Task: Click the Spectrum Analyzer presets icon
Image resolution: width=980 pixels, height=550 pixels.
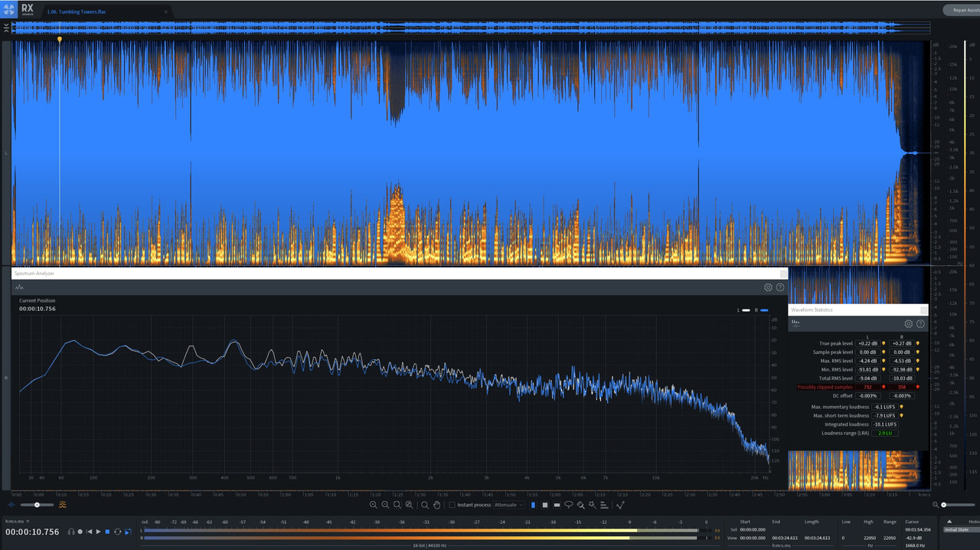Action: click(20, 287)
